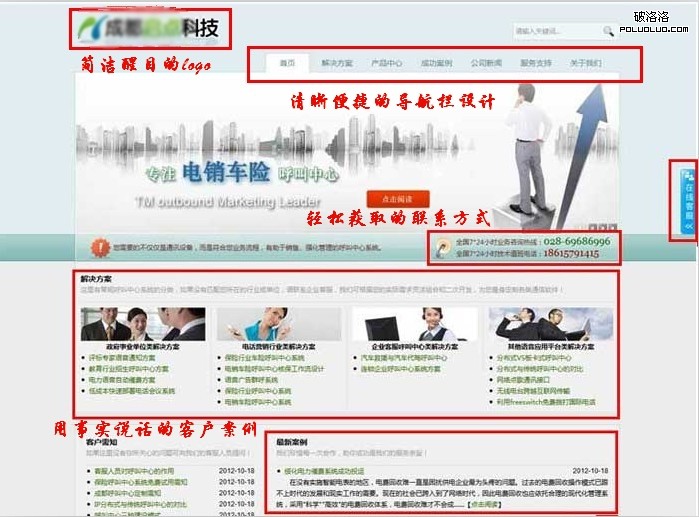Open the 服务支持 page
The image size is (699, 517).
(536, 64)
